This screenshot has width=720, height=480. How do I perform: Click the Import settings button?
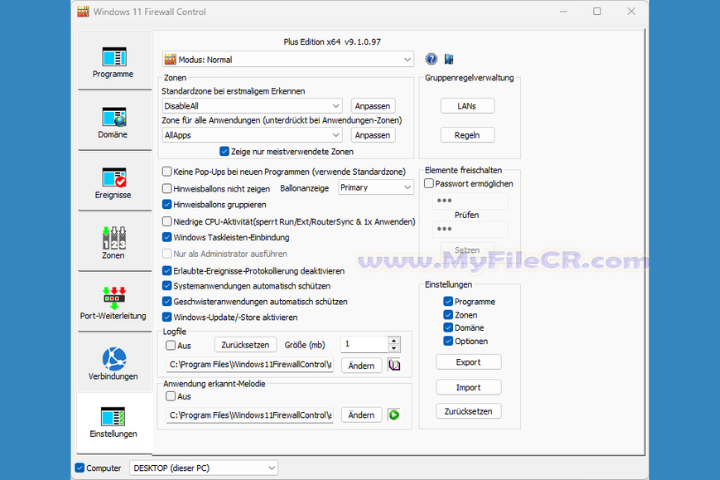[468, 387]
